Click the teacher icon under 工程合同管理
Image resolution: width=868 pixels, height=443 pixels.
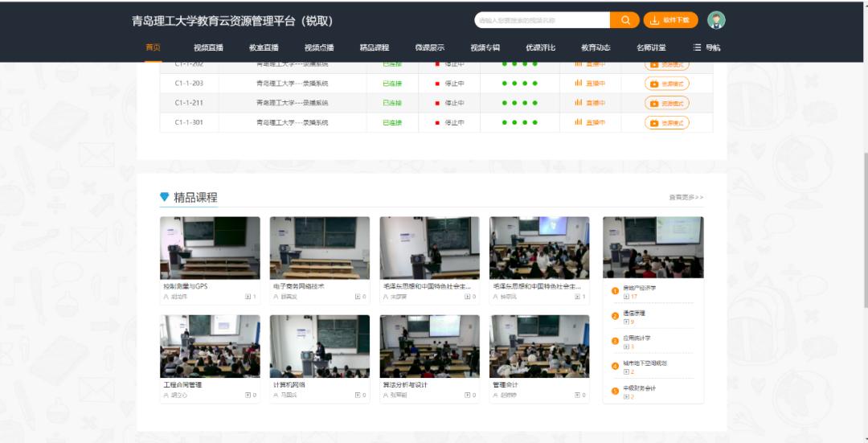click(166, 395)
